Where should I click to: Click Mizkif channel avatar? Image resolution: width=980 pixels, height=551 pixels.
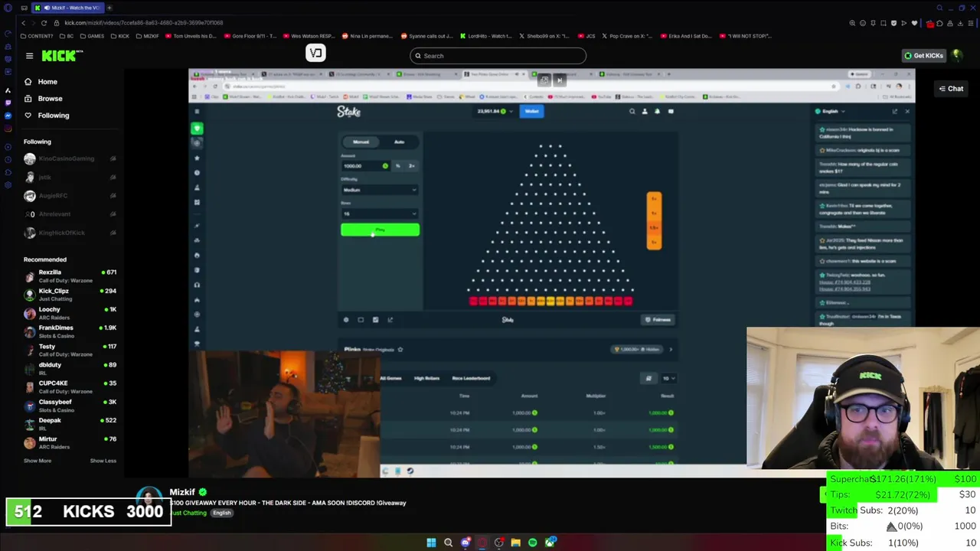click(150, 497)
